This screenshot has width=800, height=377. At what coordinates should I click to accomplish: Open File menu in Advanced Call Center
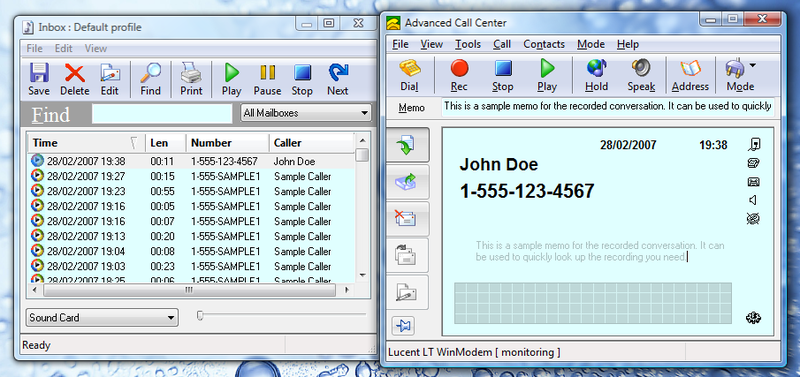coord(401,44)
